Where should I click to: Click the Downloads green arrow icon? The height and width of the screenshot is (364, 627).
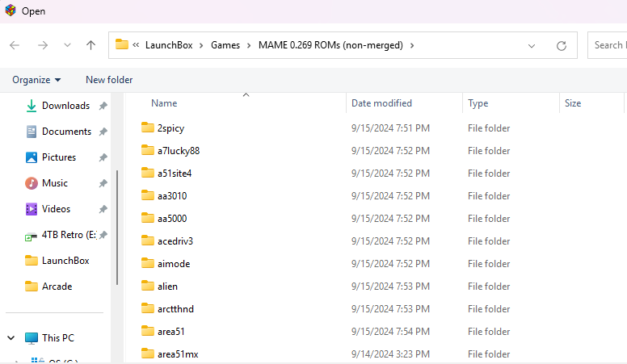[x=32, y=106]
